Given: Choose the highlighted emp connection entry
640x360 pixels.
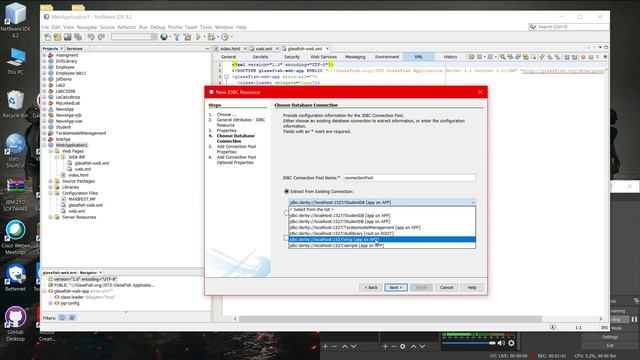Looking at the screenshot, I should (x=382, y=240).
